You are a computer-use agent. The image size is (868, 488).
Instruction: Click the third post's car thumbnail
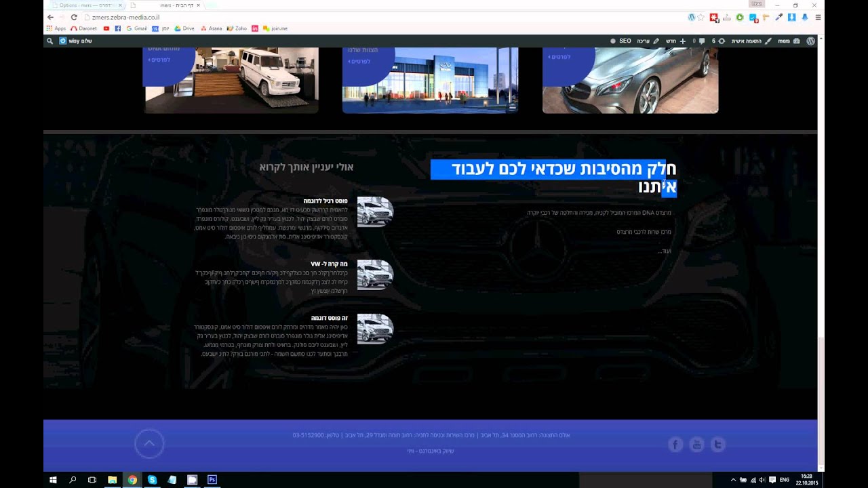pos(375,329)
